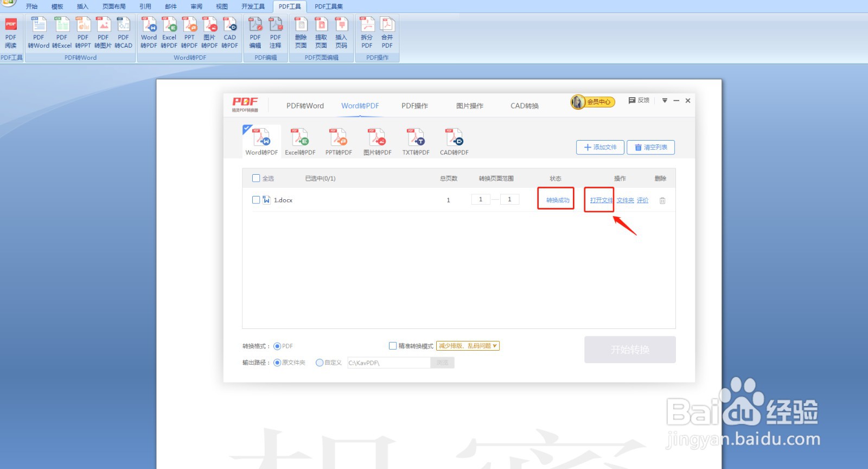Select Word转PDF mode in converter dialog

tap(261, 142)
